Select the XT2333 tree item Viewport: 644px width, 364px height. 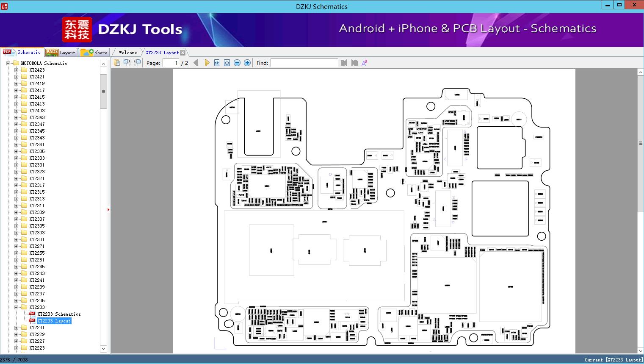click(37, 158)
